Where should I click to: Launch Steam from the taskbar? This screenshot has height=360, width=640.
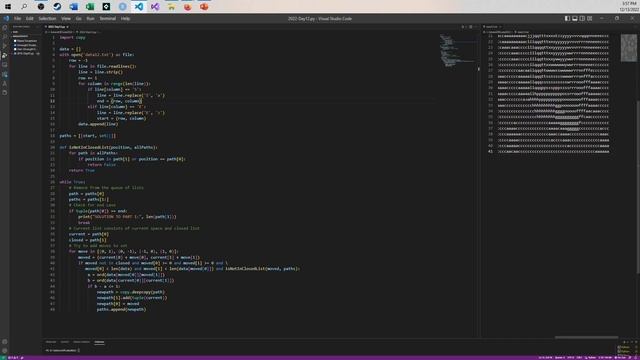57,7
